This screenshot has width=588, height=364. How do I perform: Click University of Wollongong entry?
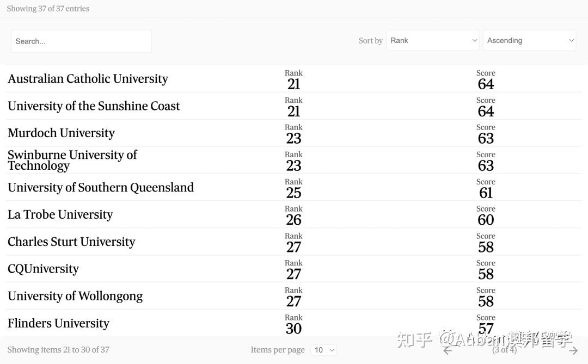(x=75, y=297)
